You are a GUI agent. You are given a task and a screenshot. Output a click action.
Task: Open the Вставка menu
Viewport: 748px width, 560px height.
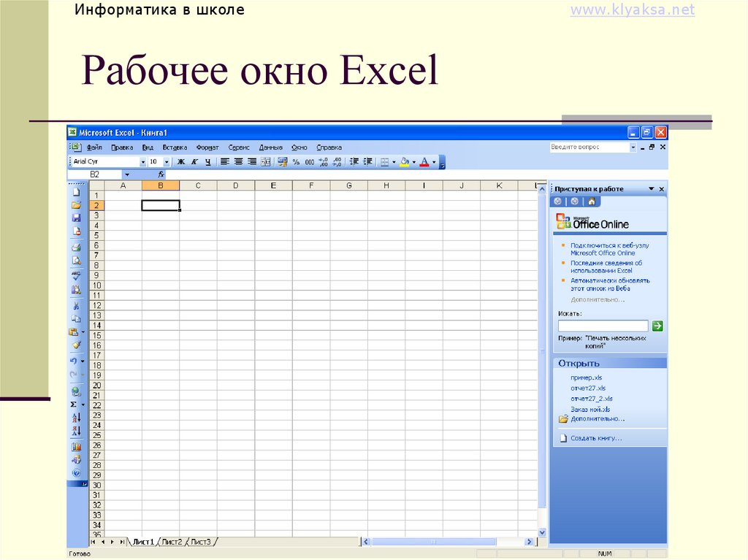point(175,147)
